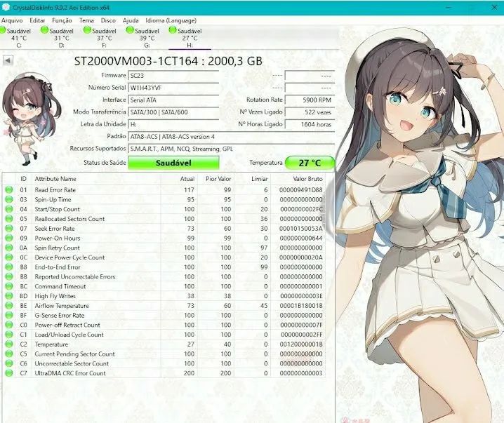Viewport: 504px width, 423px height.
Task: Click the previous disk arrow button
Action: point(8,60)
